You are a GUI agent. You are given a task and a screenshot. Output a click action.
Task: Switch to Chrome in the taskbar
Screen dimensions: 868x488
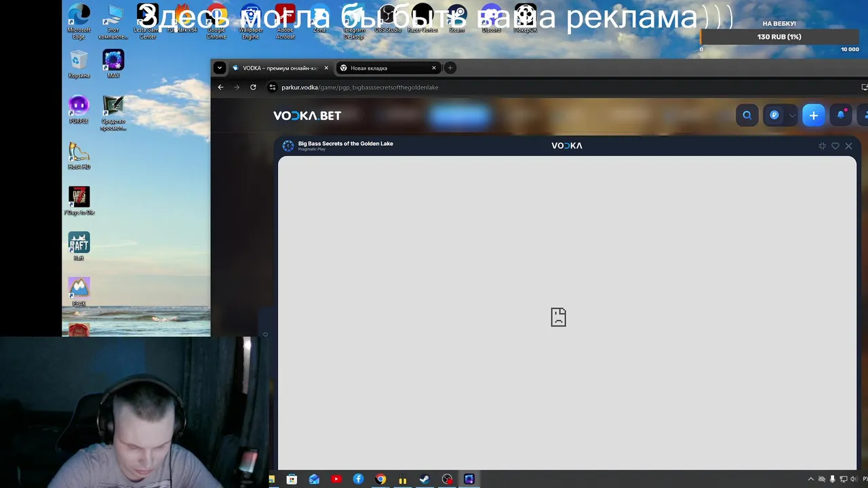coord(380,479)
